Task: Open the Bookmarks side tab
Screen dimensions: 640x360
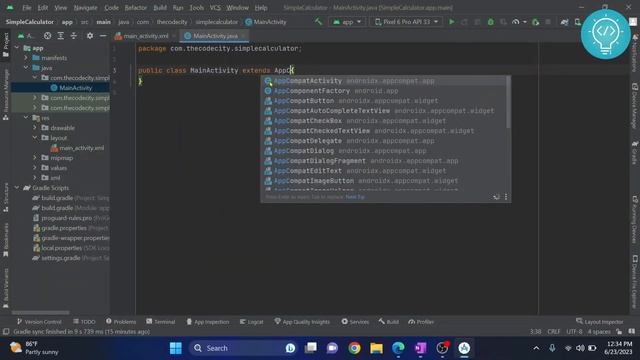Action: [6, 240]
